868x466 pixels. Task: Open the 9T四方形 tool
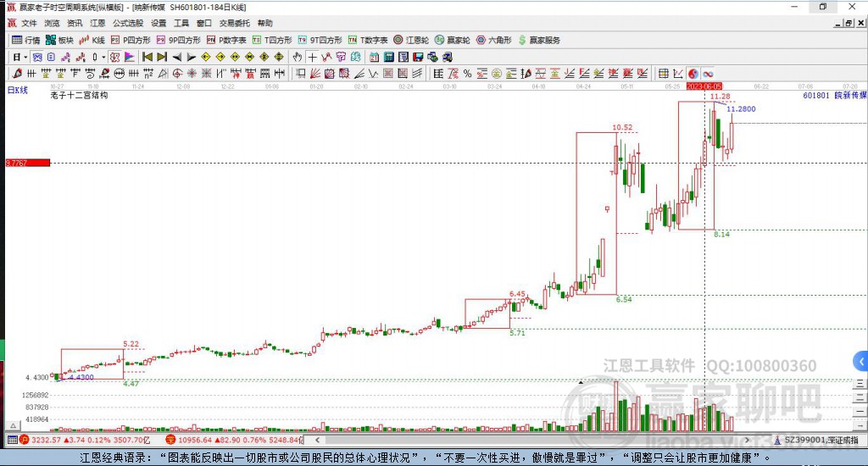(x=320, y=40)
